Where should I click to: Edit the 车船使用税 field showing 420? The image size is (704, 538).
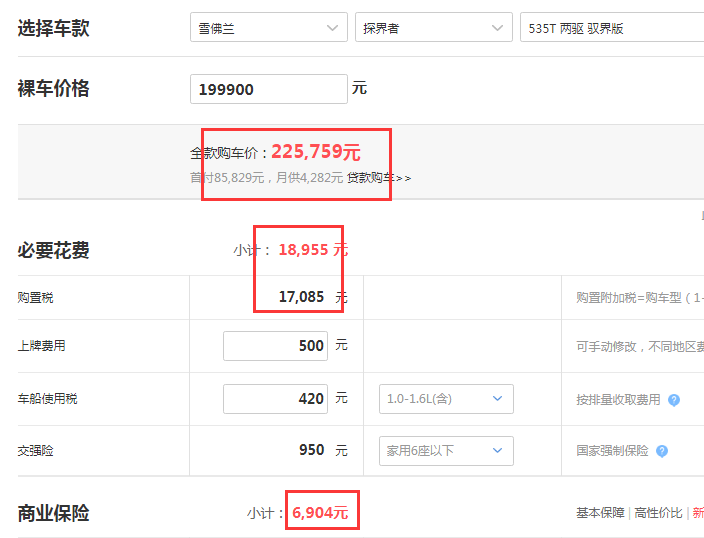point(275,399)
